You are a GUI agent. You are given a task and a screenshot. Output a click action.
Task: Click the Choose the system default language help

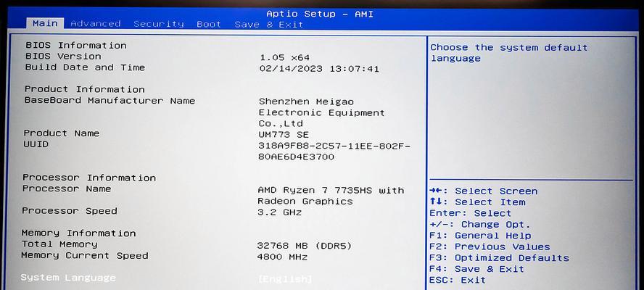pos(509,53)
